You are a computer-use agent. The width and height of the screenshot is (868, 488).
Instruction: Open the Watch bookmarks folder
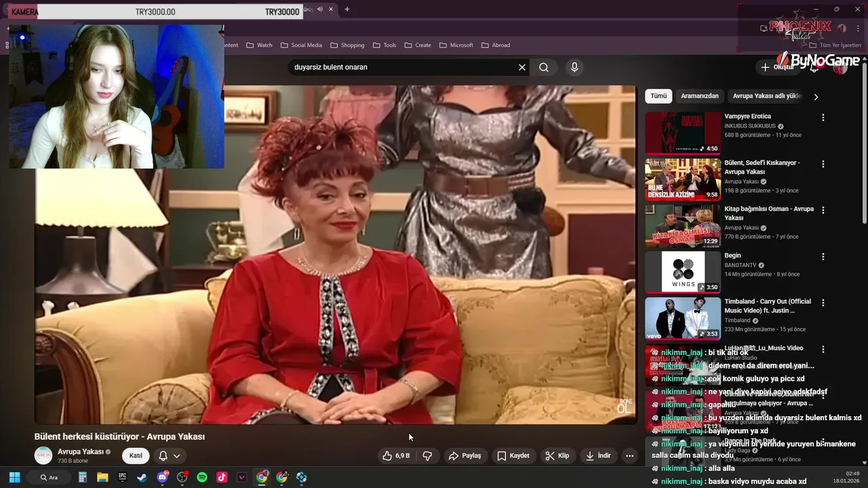tap(259, 45)
